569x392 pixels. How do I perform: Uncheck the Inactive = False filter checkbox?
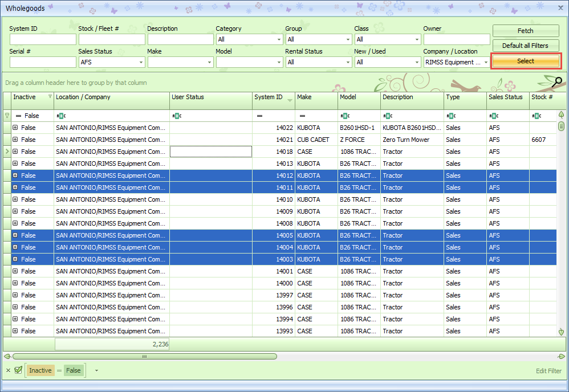click(18, 370)
